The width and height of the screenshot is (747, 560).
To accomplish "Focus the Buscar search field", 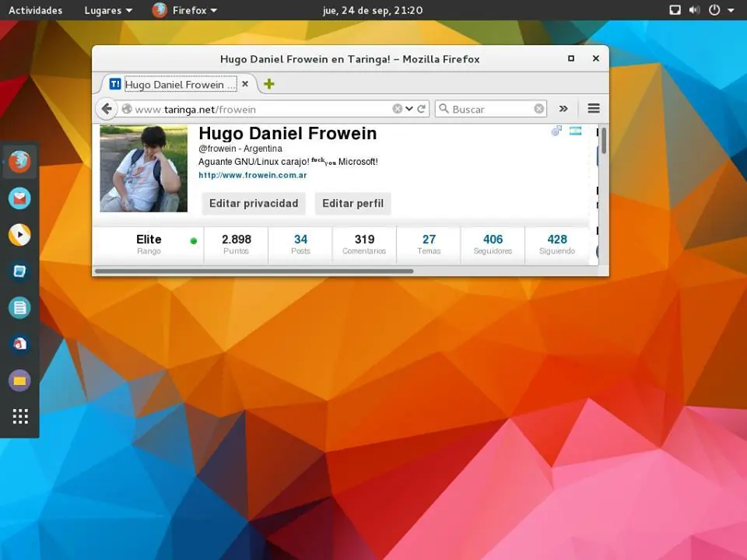I will point(491,109).
